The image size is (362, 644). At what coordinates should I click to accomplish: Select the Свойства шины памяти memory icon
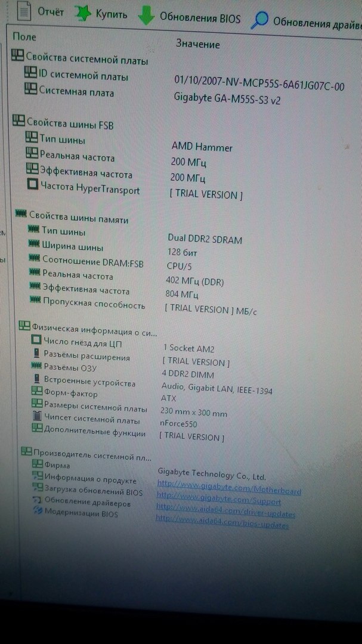click(21, 213)
